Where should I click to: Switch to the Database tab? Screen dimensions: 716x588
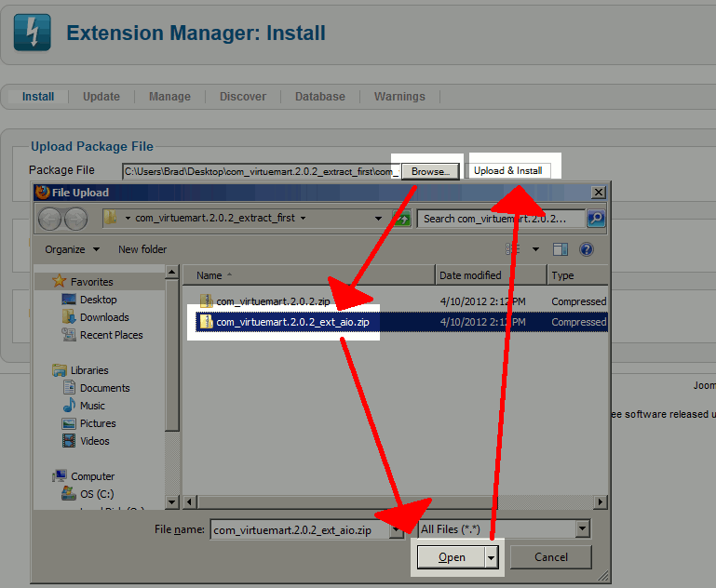320,97
